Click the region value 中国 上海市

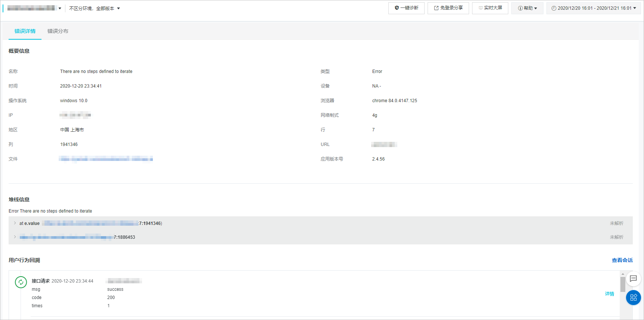click(x=72, y=130)
